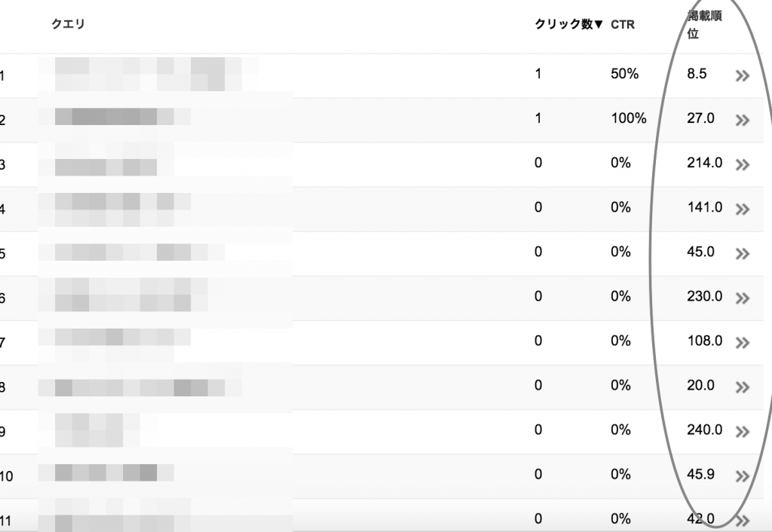Expand details arrow for position 8.5 row
This screenshot has width=772, height=532.
[743, 76]
